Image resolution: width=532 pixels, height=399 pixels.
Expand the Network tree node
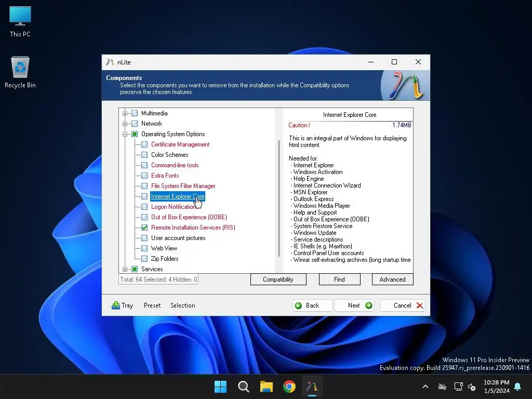point(125,124)
